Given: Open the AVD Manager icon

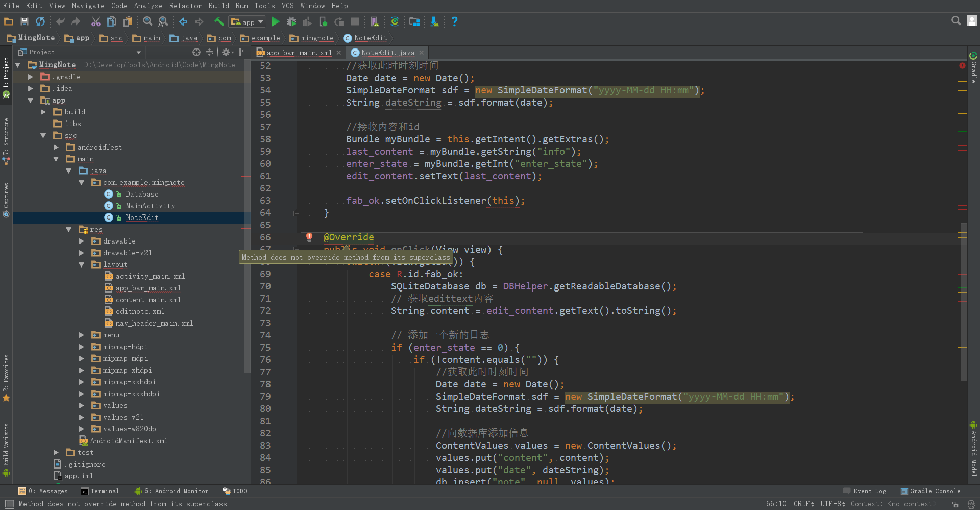Looking at the screenshot, I should click(x=375, y=21).
